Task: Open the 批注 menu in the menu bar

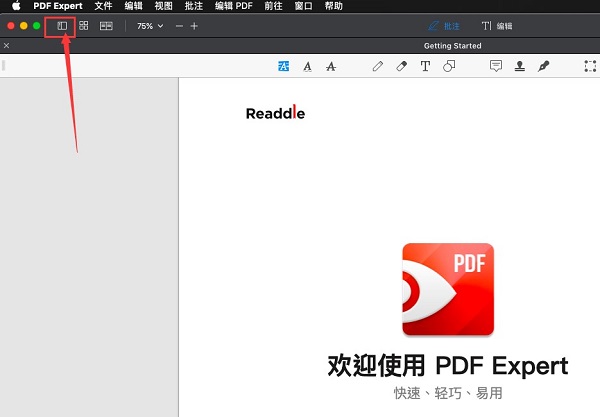Action: click(x=194, y=6)
